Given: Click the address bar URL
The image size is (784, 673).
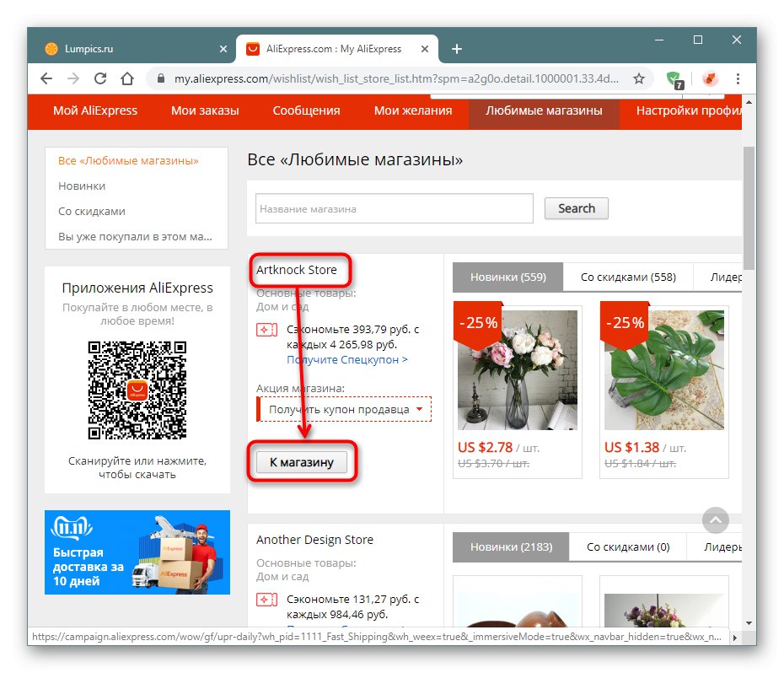Looking at the screenshot, I should point(396,78).
